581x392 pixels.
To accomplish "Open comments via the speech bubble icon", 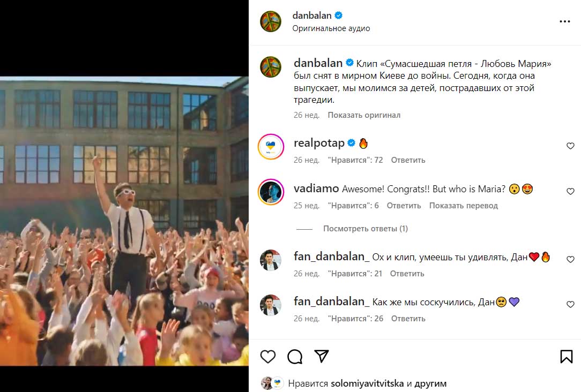I will click(x=294, y=357).
